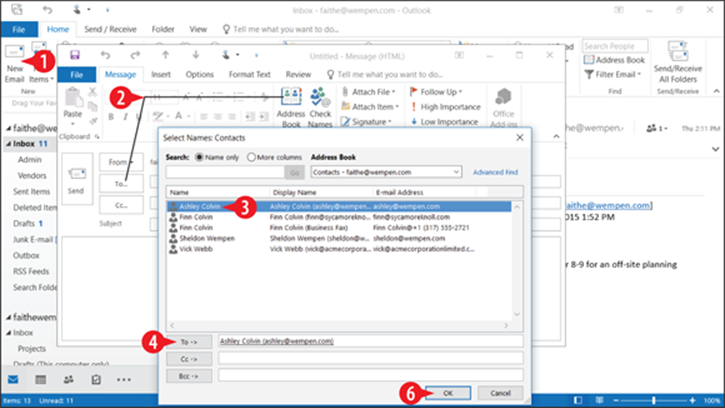Select Finn Colvin with sycamoreknoll email
Image resolution: width=725 pixels, height=408 pixels.
[x=339, y=217]
